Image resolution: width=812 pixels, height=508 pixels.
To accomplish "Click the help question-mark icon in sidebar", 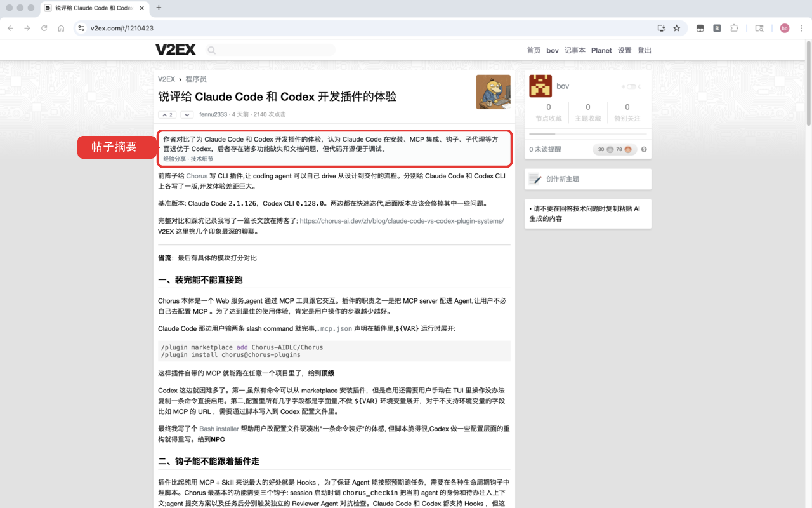I will (x=644, y=149).
